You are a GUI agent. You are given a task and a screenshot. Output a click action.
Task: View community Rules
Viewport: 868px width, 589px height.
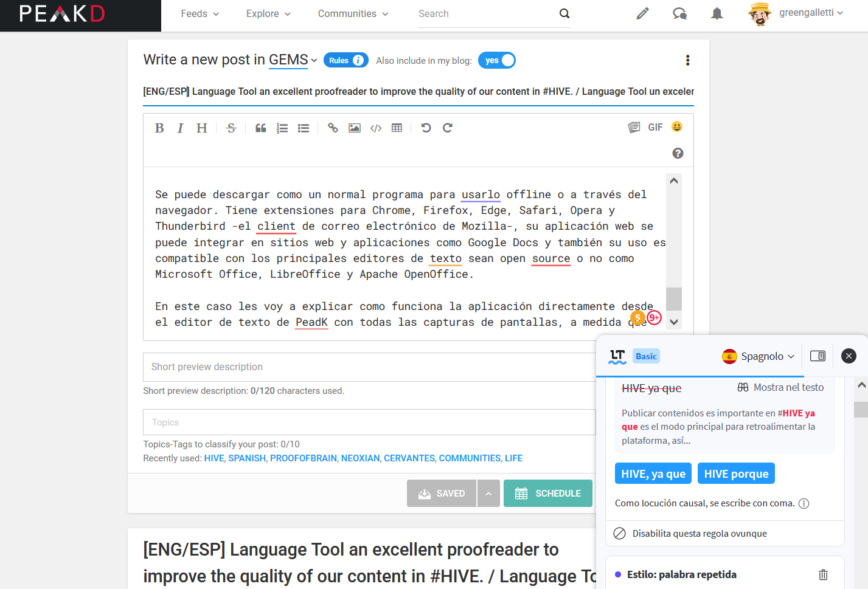(x=346, y=60)
